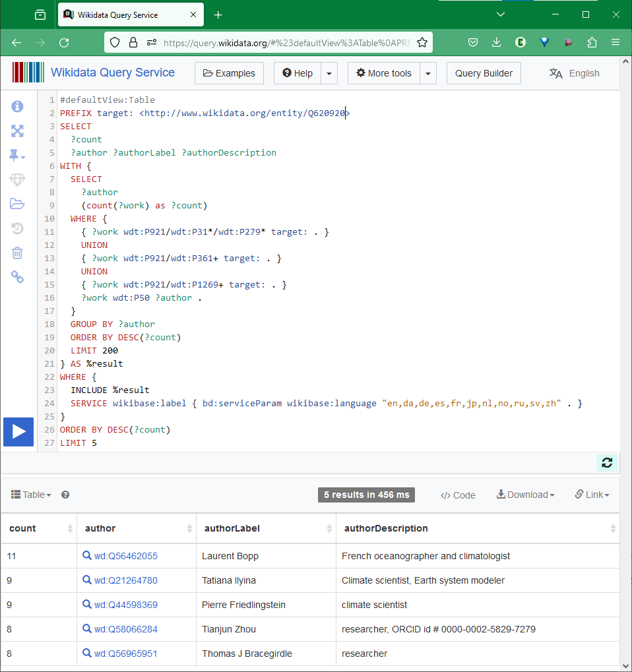Open the folder load query icon
This screenshot has height=672, width=632.
click(x=17, y=204)
